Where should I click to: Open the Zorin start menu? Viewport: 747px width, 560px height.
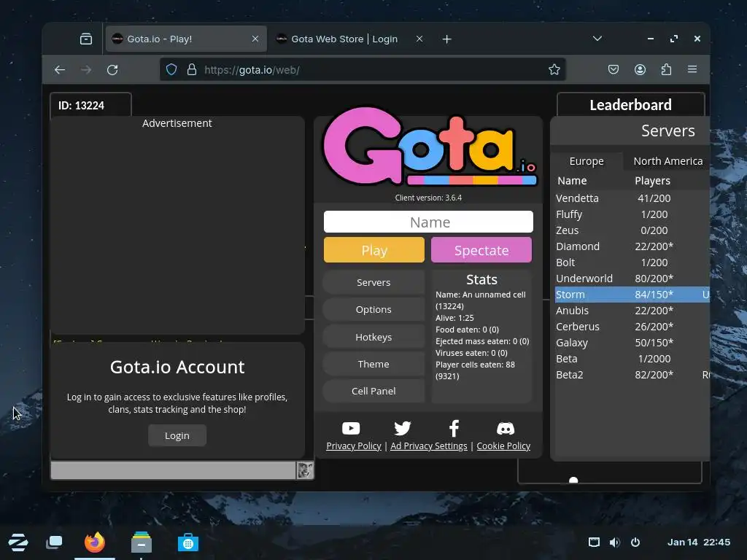(x=18, y=542)
